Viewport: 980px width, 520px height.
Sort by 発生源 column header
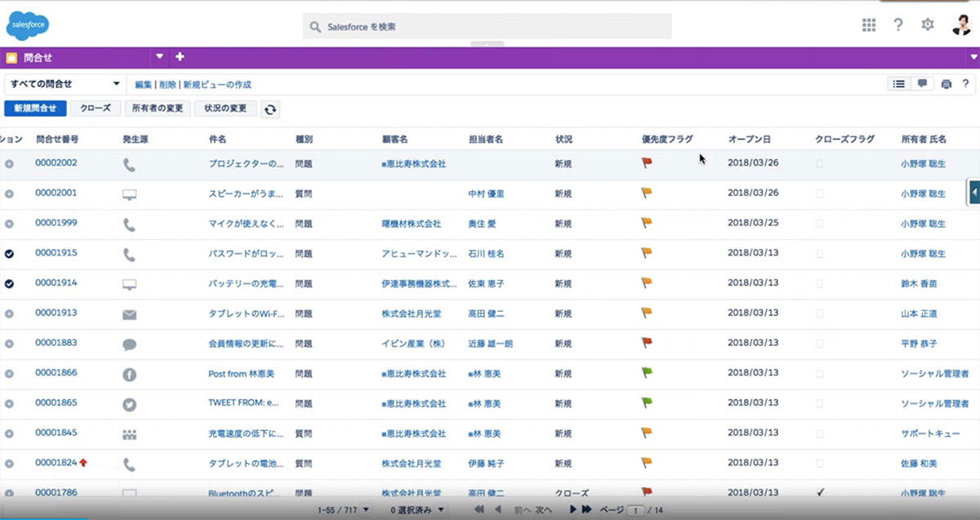[136, 140]
